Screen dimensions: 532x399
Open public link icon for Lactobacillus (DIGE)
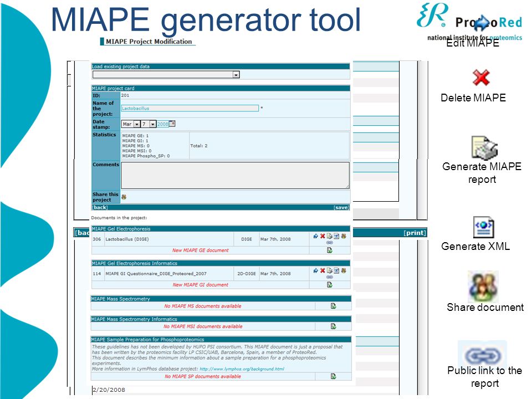[329, 243]
